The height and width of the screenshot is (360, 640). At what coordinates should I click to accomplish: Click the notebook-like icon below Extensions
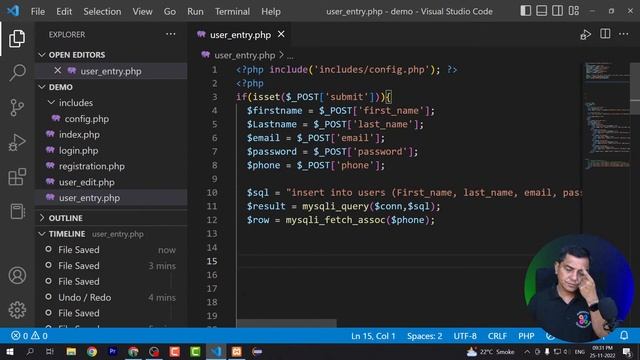point(17,211)
